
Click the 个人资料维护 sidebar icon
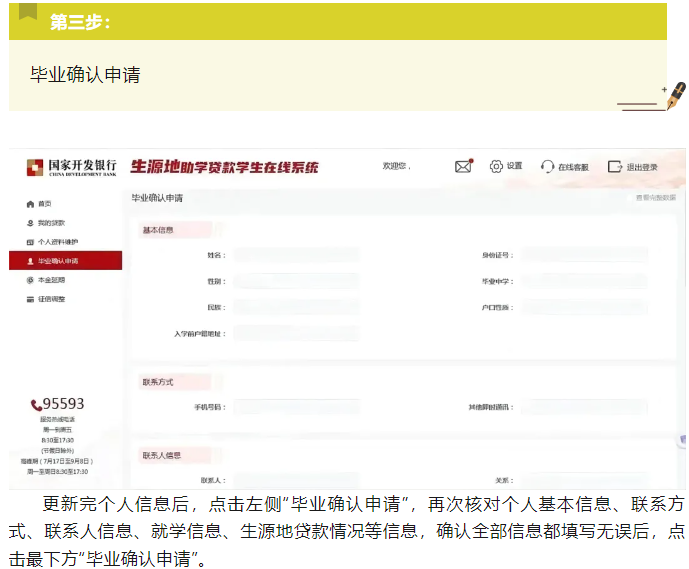click(x=30, y=242)
